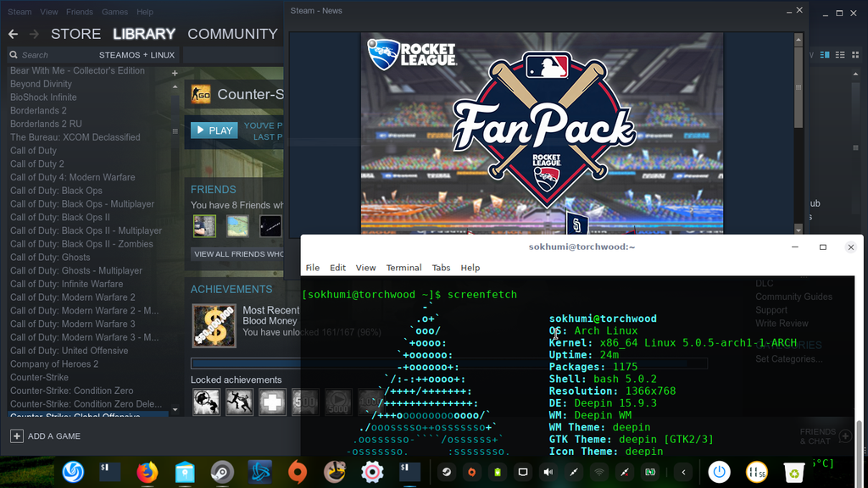Select Borderlands 2 RU in the game list
The image size is (868, 488).
coord(46,124)
